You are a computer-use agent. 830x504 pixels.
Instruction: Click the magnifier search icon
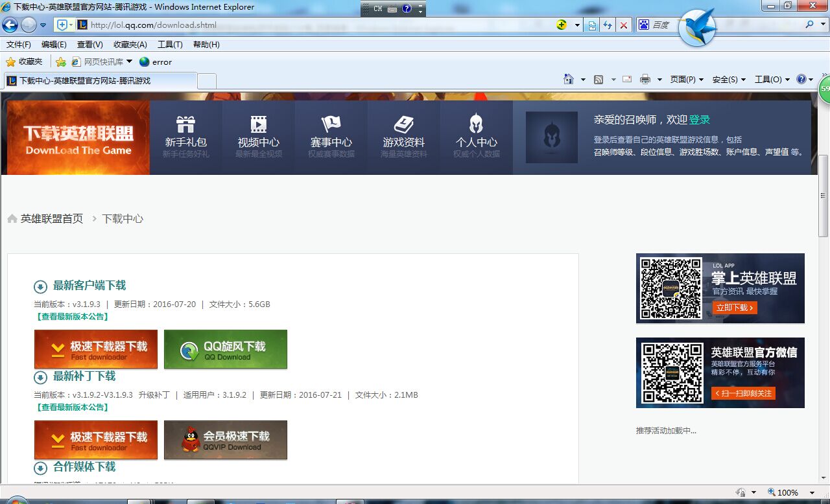click(809, 25)
